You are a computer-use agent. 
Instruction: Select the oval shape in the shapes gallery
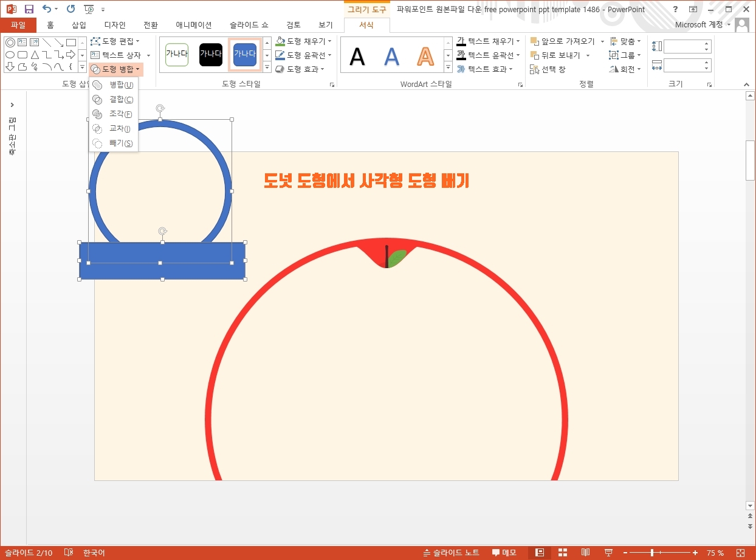pos(10,55)
